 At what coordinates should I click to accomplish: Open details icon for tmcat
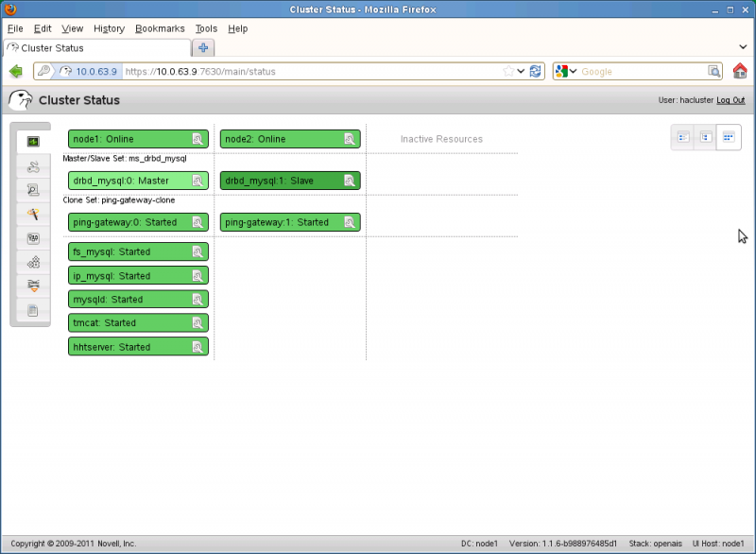198,323
